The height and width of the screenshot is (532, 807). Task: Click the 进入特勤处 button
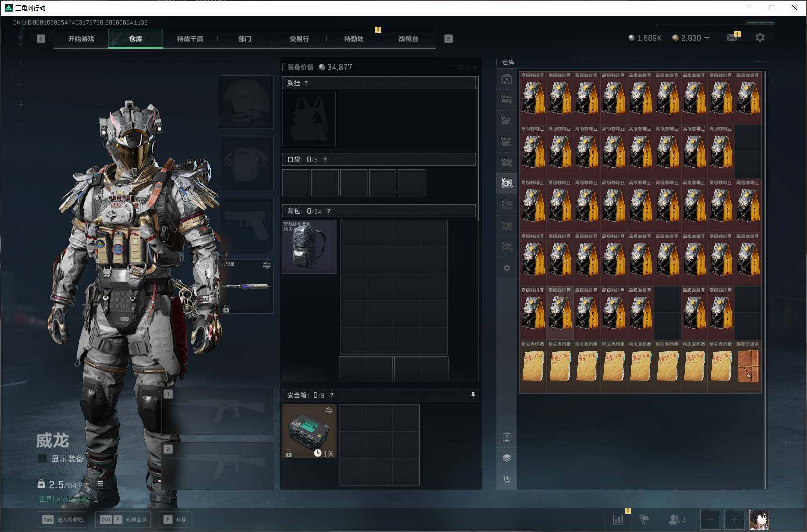[x=62, y=519]
